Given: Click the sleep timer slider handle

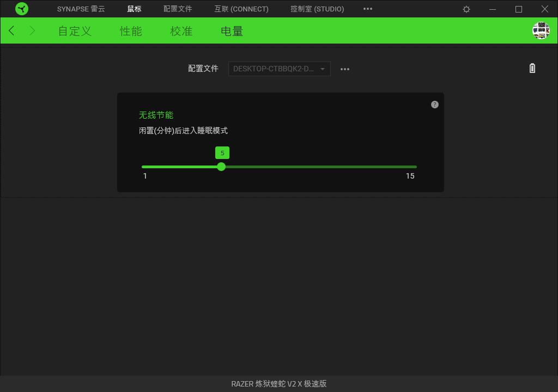Looking at the screenshot, I should [221, 167].
